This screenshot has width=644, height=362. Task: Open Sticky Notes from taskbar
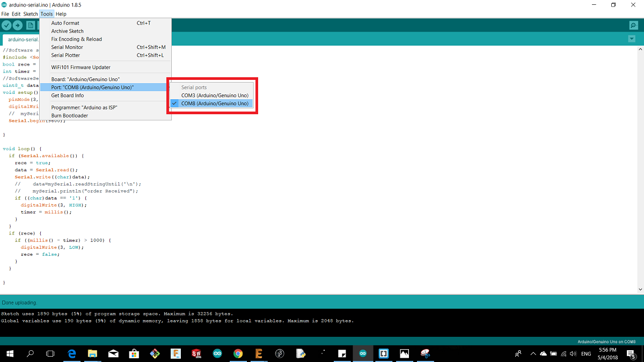click(342, 354)
